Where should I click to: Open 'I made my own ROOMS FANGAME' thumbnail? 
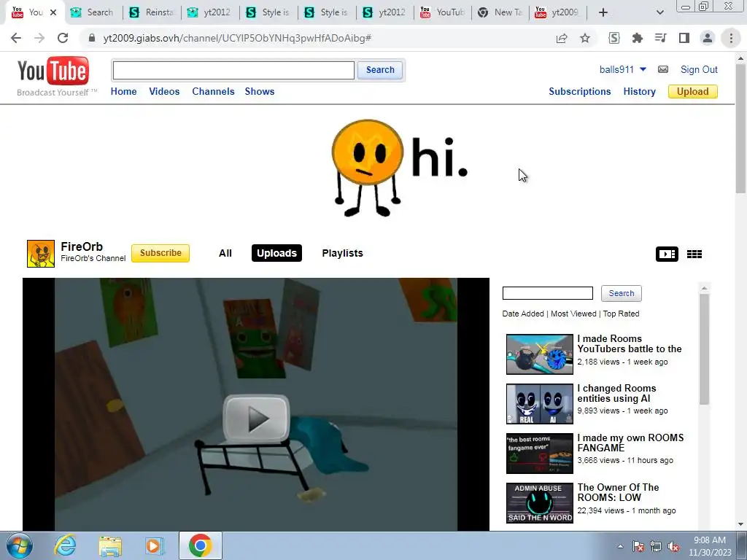pyautogui.click(x=540, y=454)
